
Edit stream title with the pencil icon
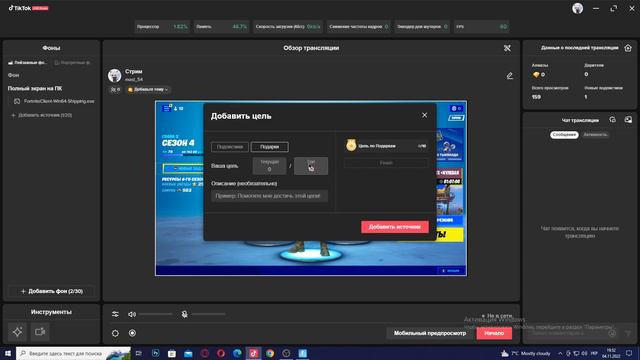(509, 76)
